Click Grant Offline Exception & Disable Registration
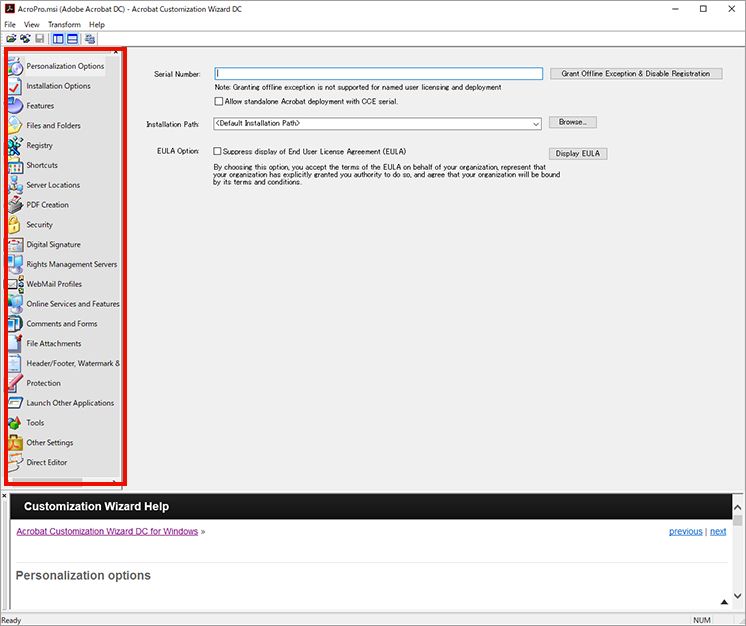 coord(636,74)
